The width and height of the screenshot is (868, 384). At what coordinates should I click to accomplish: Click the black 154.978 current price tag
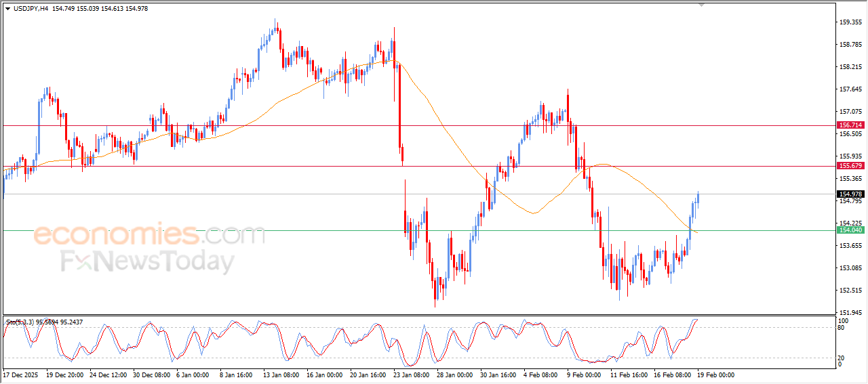click(850, 194)
